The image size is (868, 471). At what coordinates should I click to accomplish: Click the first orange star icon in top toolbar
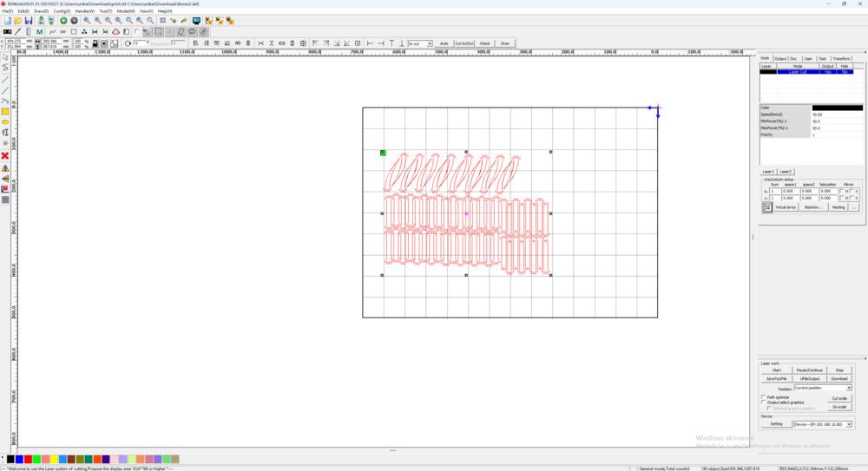click(208, 21)
